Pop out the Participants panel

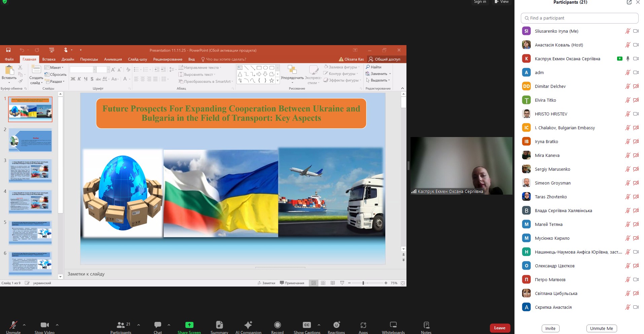pos(629,2)
